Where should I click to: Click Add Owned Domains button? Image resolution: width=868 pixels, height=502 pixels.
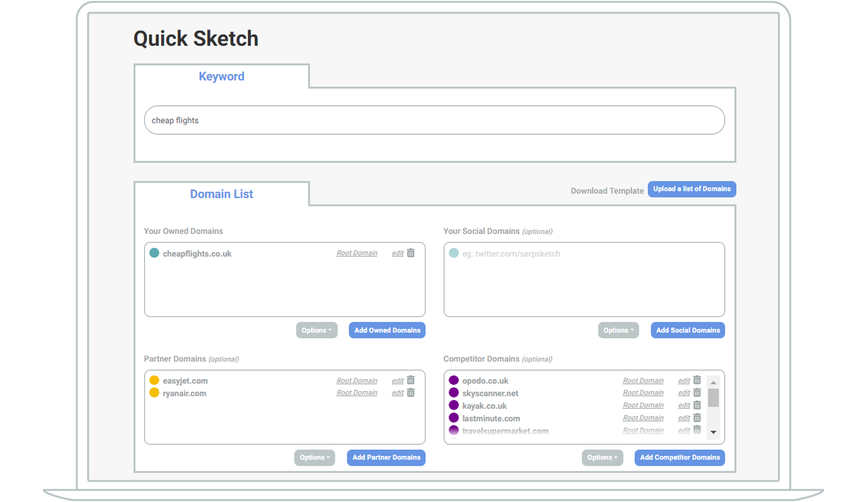387,330
